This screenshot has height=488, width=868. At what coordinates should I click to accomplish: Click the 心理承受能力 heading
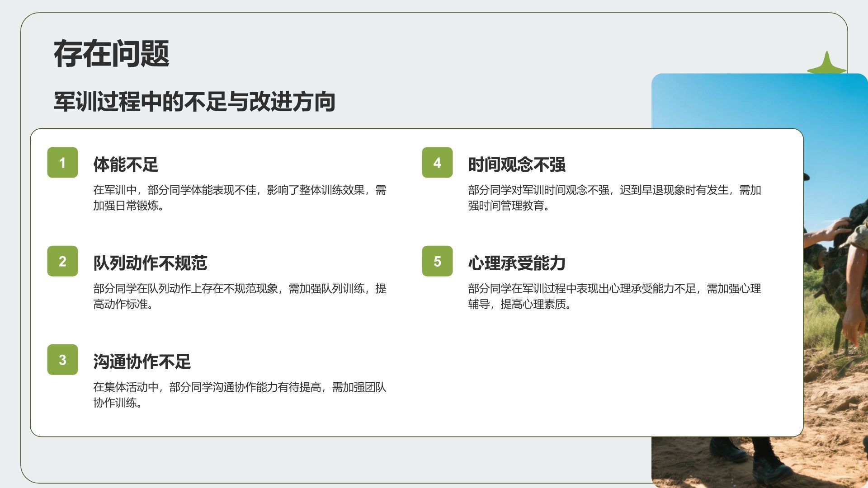[517, 263]
